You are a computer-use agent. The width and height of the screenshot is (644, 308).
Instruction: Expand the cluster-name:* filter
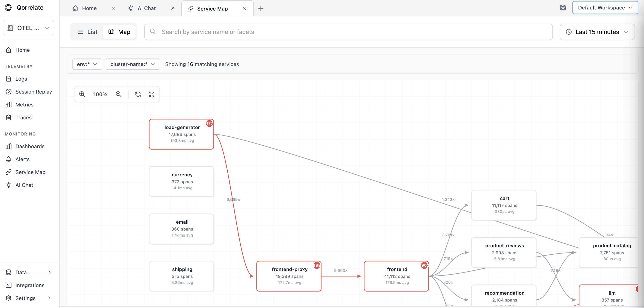pyautogui.click(x=132, y=64)
